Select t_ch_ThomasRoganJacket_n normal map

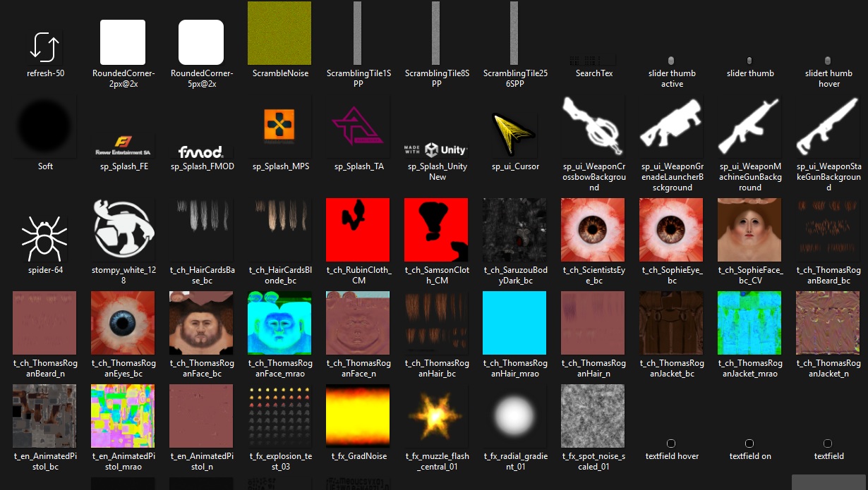tap(828, 323)
